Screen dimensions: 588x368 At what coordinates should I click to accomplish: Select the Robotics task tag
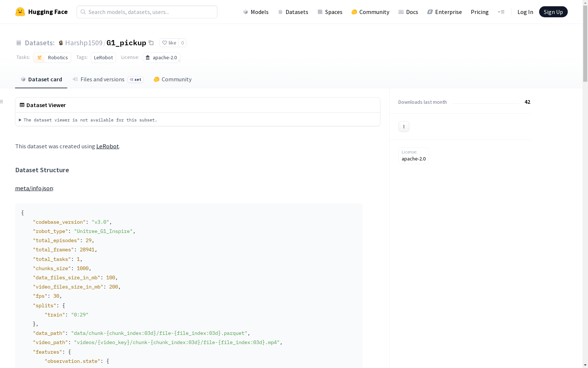click(x=52, y=57)
